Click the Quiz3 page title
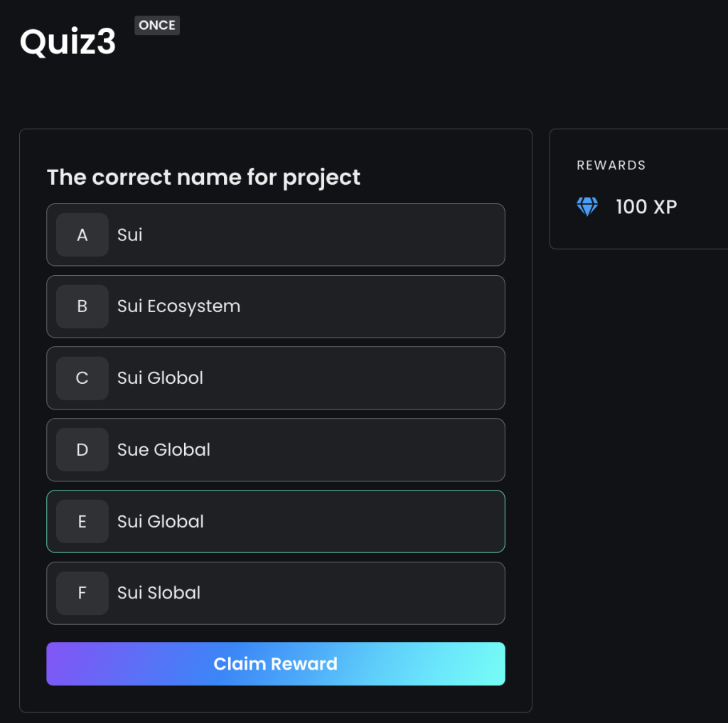This screenshot has height=723, width=728. pyautogui.click(x=68, y=42)
